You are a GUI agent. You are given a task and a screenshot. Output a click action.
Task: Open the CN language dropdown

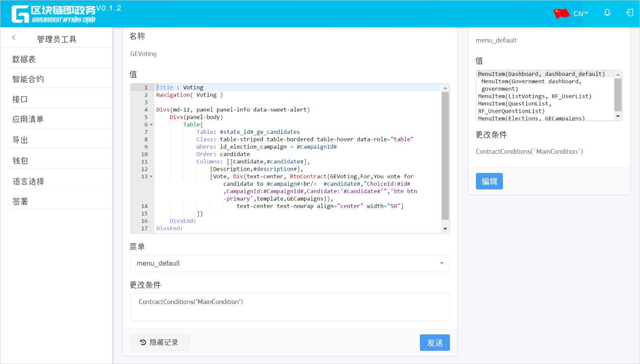tap(581, 14)
